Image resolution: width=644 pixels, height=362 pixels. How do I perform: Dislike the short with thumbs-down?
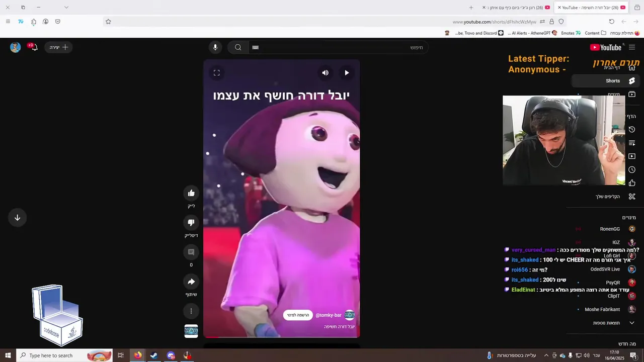coord(191,223)
